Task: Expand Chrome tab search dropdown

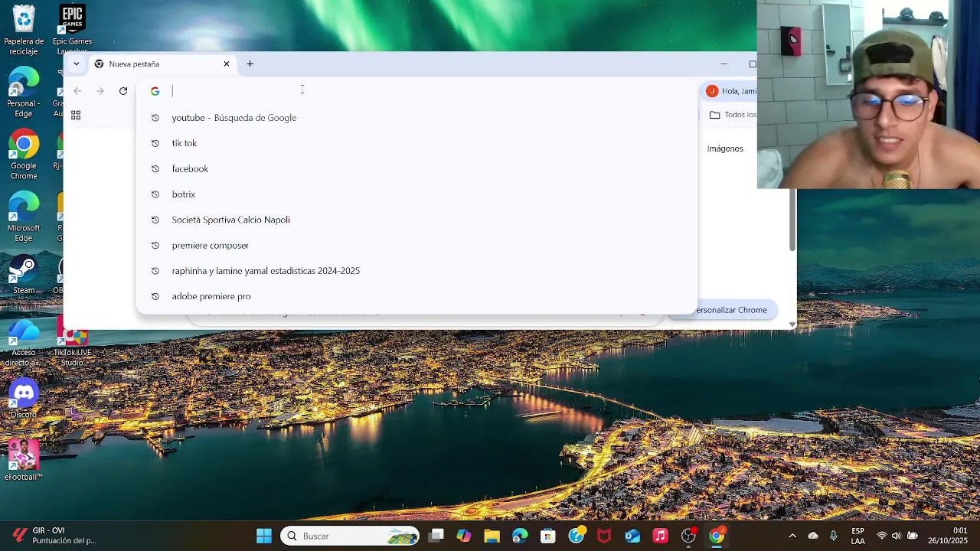Action: click(x=77, y=64)
